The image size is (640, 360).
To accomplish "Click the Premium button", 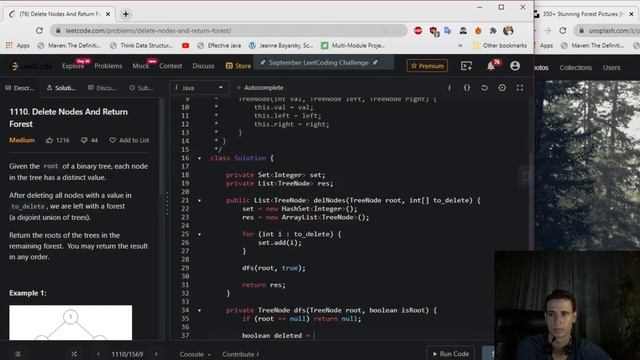I will click(x=427, y=66).
